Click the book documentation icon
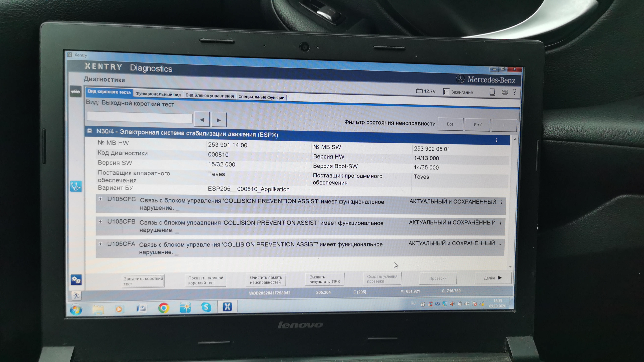Screen dimensions: 644x362 click(x=492, y=92)
